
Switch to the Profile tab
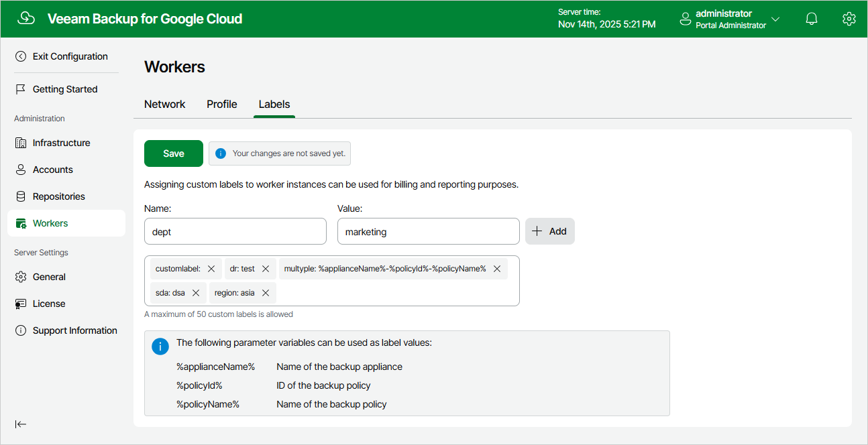click(x=222, y=104)
